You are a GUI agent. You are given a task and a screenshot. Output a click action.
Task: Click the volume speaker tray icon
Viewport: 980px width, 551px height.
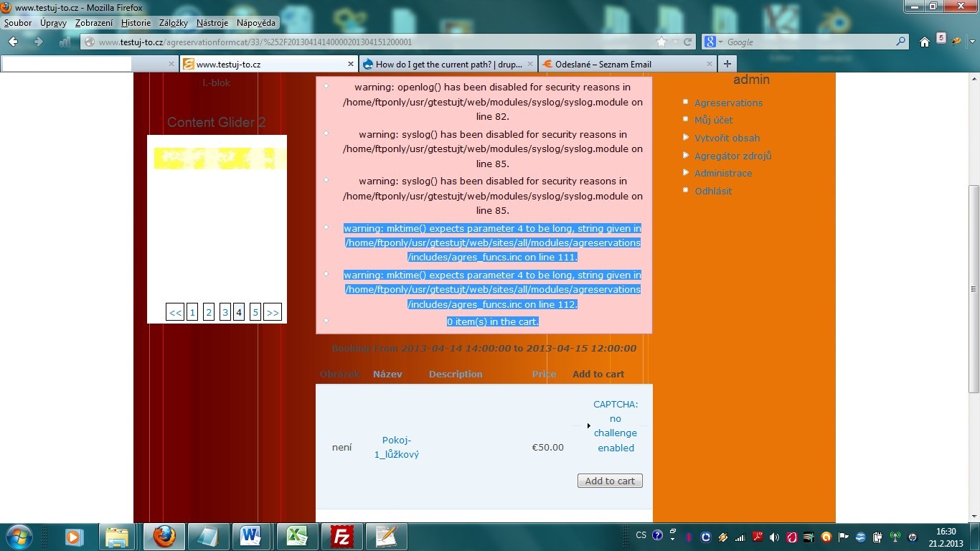click(x=774, y=537)
